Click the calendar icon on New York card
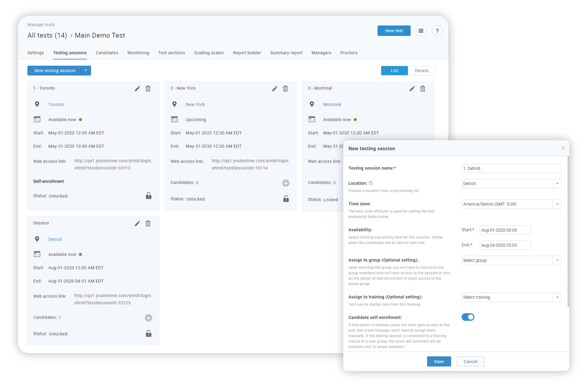The image size is (588, 390). click(175, 119)
